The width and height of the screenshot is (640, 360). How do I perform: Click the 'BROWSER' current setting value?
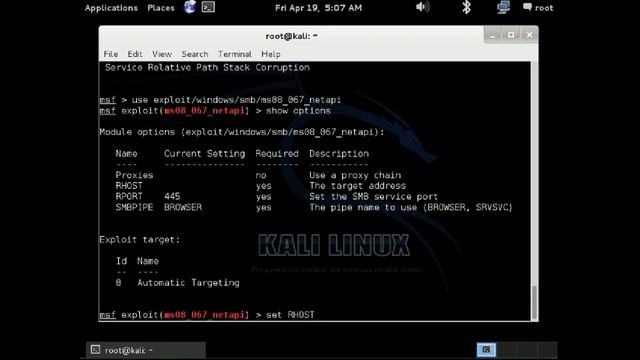coord(183,207)
